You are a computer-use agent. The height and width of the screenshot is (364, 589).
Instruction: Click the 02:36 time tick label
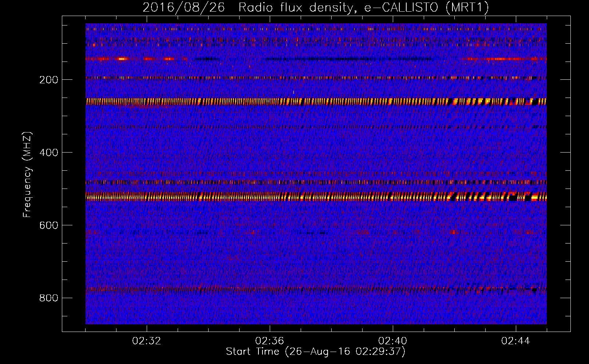tap(270, 341)
